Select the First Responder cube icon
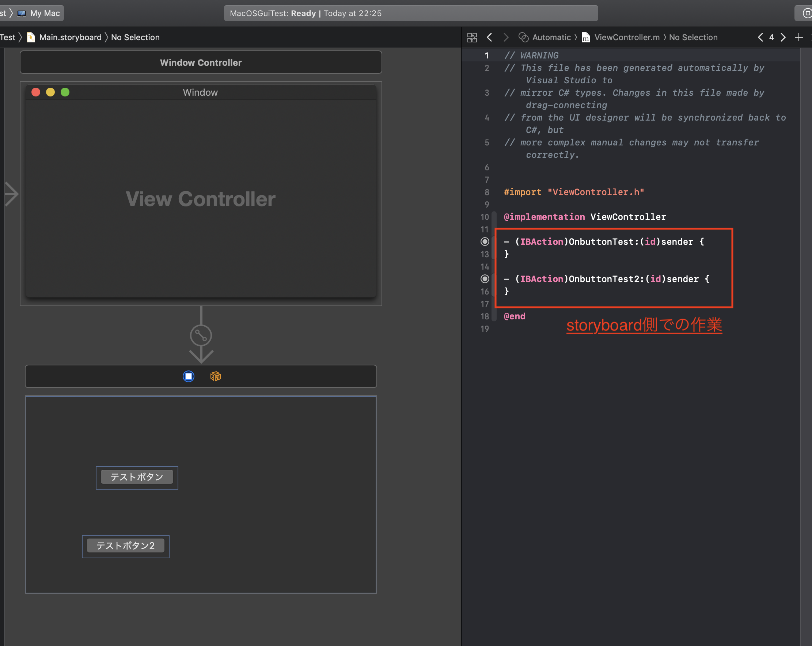This screenshot has height=646, width=812. point(216,376)
